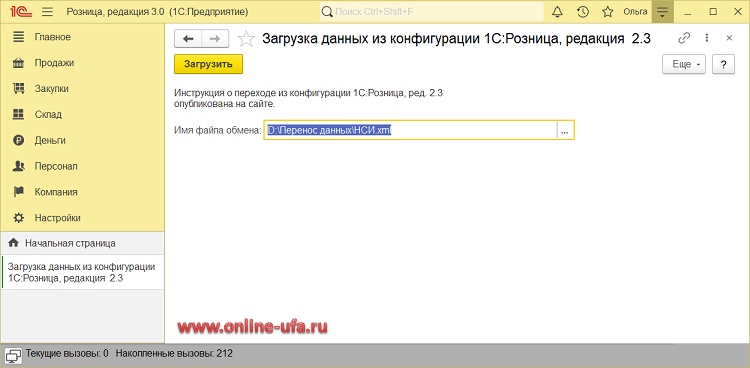Add form to favorites with star

246,39
